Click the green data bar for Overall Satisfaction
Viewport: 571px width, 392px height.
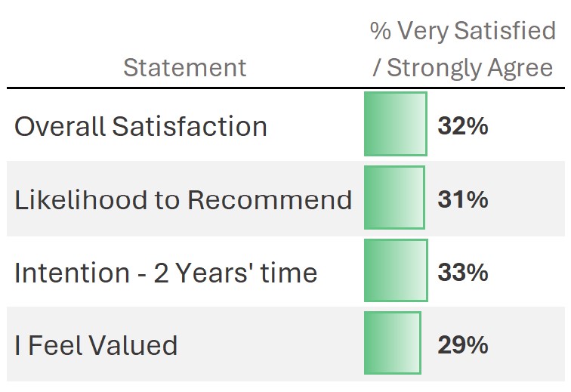395,124
